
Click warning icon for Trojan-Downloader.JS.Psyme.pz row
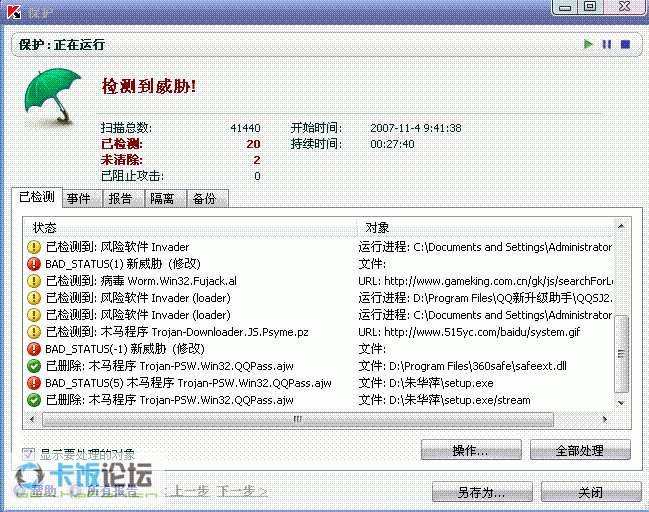point(34,332)
